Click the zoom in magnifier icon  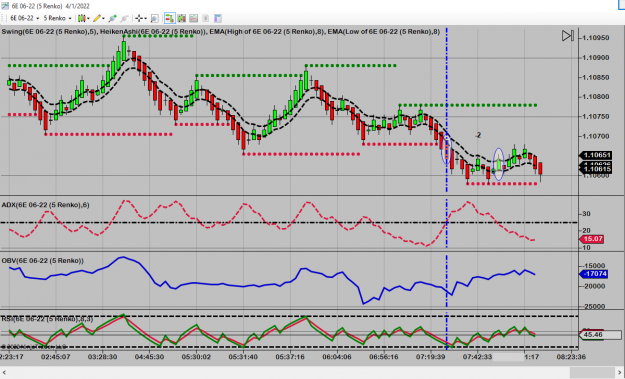(x=113, y=18)
